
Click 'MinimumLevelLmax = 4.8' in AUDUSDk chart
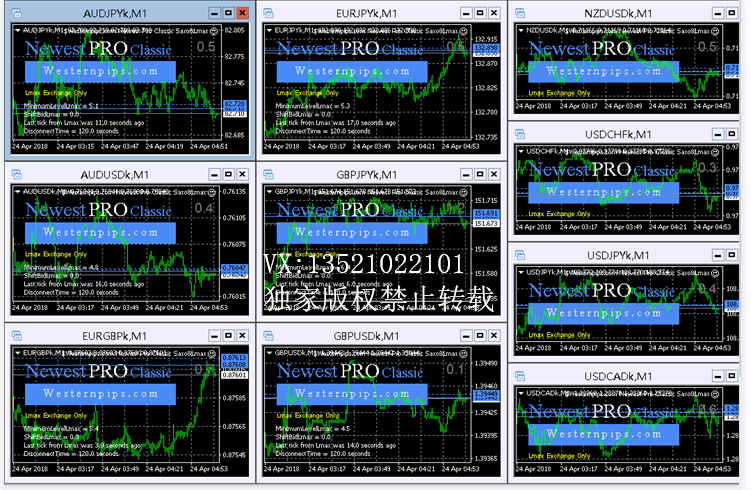click(61, 267)
